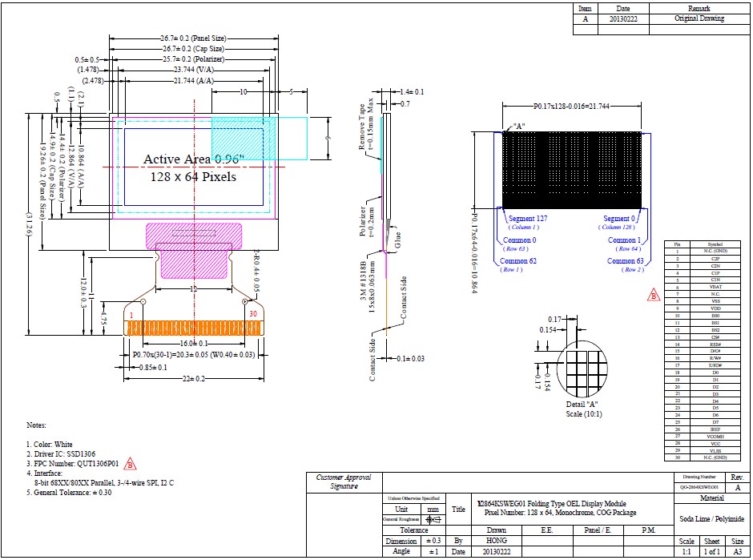
Task: Click the 'Customer Approval Signature' cell
Action: point(344,481)
